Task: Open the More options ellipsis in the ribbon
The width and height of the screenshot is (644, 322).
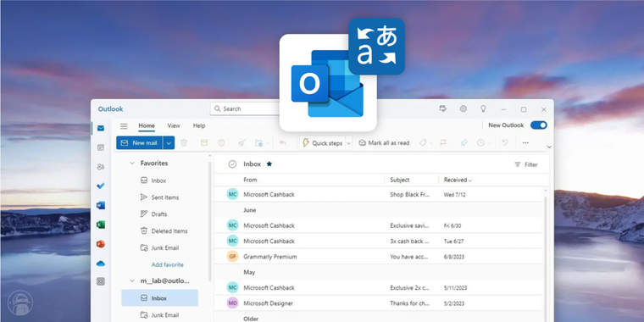Action: 525,143
